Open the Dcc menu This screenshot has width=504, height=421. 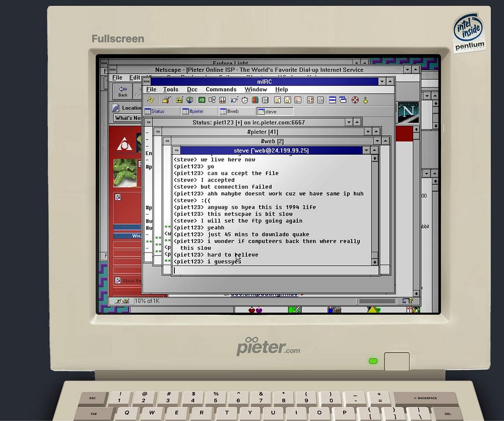(192, 89)
